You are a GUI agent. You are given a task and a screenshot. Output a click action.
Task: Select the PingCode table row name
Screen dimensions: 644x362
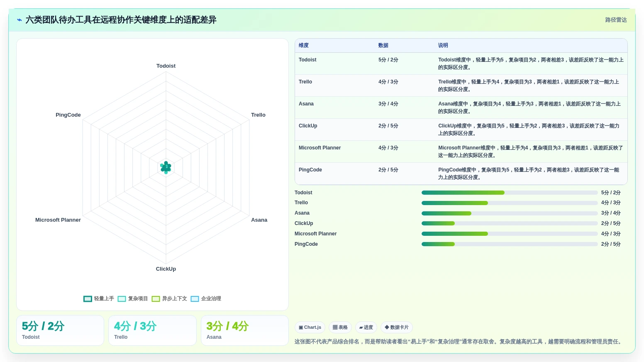tap(310, 170)
